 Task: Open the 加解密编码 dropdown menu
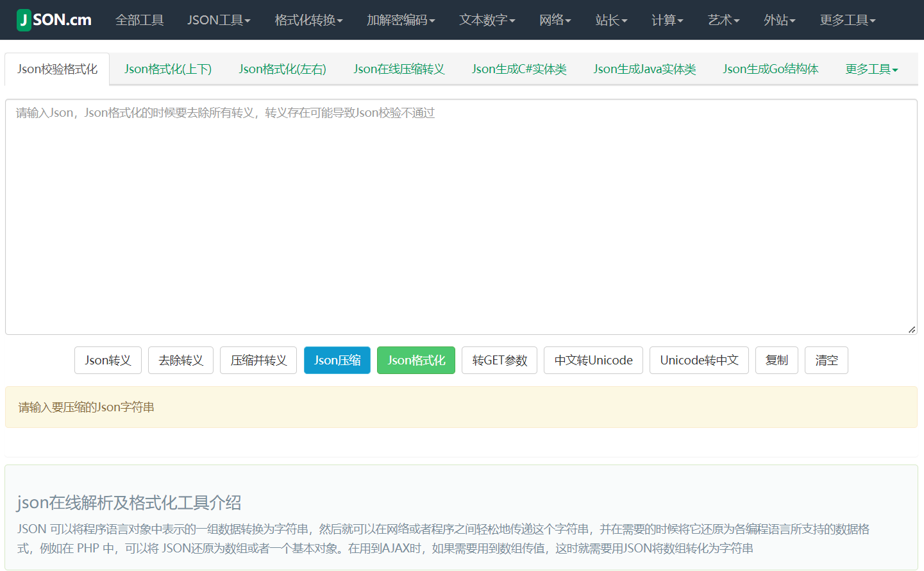pos(401,20)
